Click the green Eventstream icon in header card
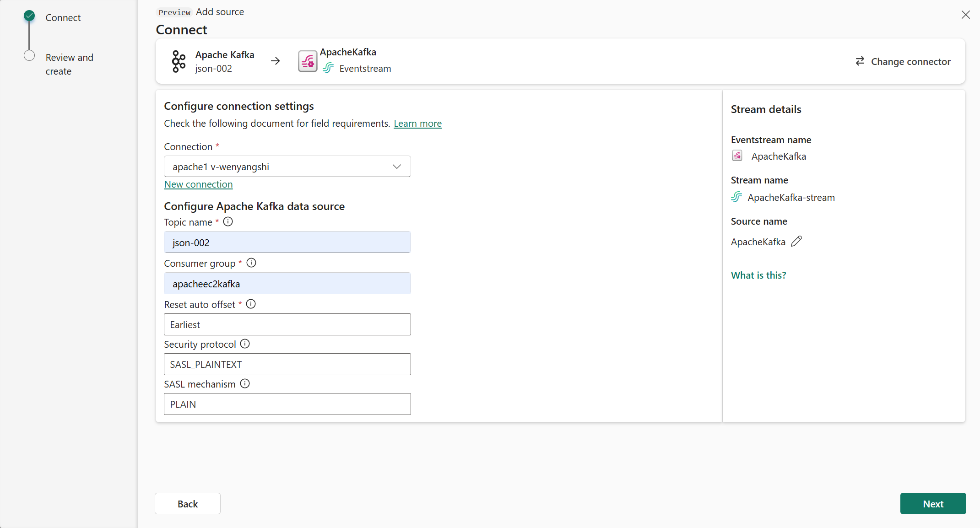The width and height of the screenshot is (980, 528). tap(328, 68)
